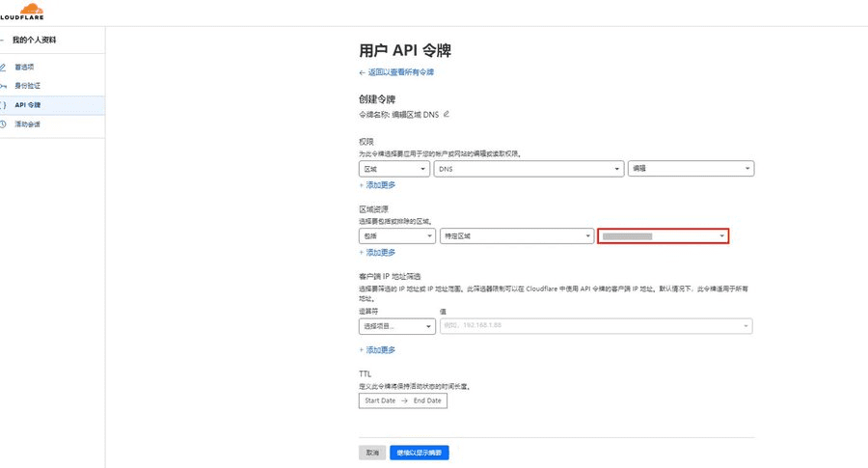The height and width of the screenshot is (468, 868).
Task: Go to 身份验证 in the sidebar
Action: [x=27, y=86]
